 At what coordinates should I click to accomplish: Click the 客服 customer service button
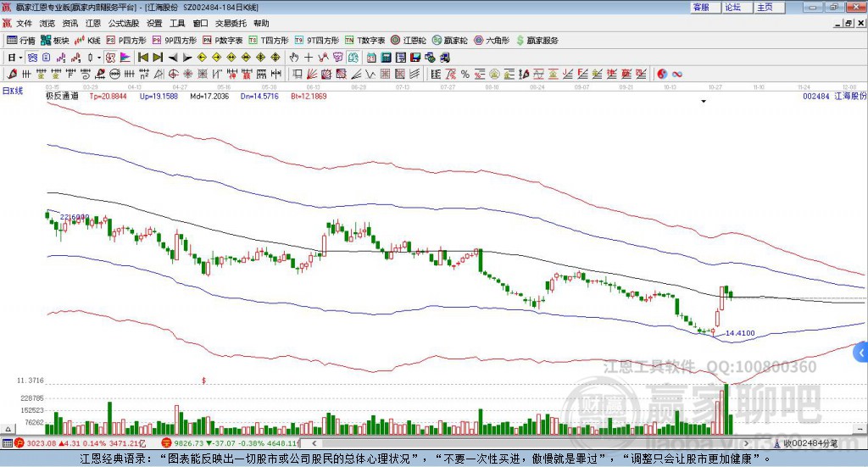pos(704,7)
